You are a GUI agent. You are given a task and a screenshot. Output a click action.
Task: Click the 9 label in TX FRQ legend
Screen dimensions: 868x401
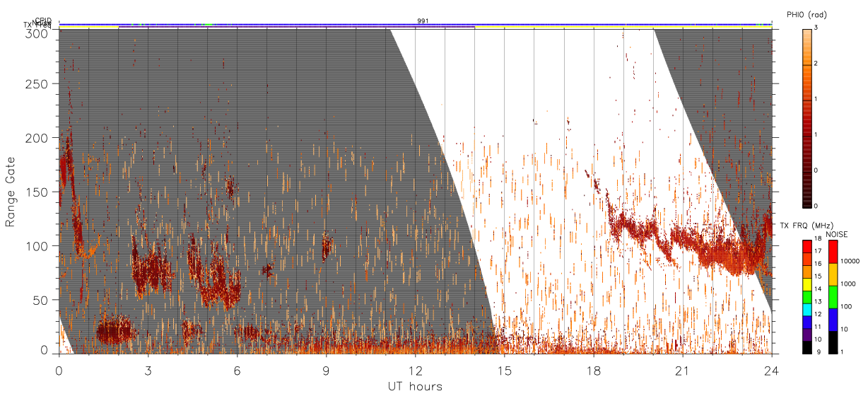click(x=819, y=351)
